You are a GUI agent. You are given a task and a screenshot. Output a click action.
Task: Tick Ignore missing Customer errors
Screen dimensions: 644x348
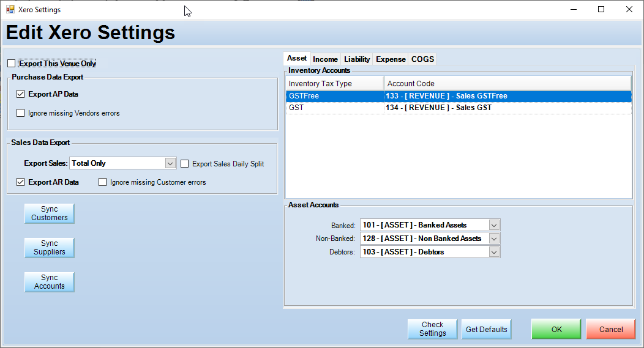[103, 182]
